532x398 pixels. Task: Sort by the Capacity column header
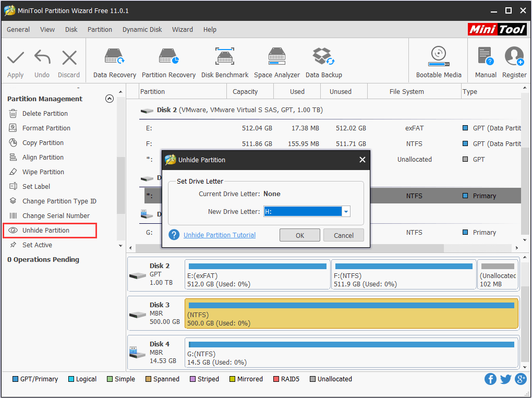[x=250, y=92]
